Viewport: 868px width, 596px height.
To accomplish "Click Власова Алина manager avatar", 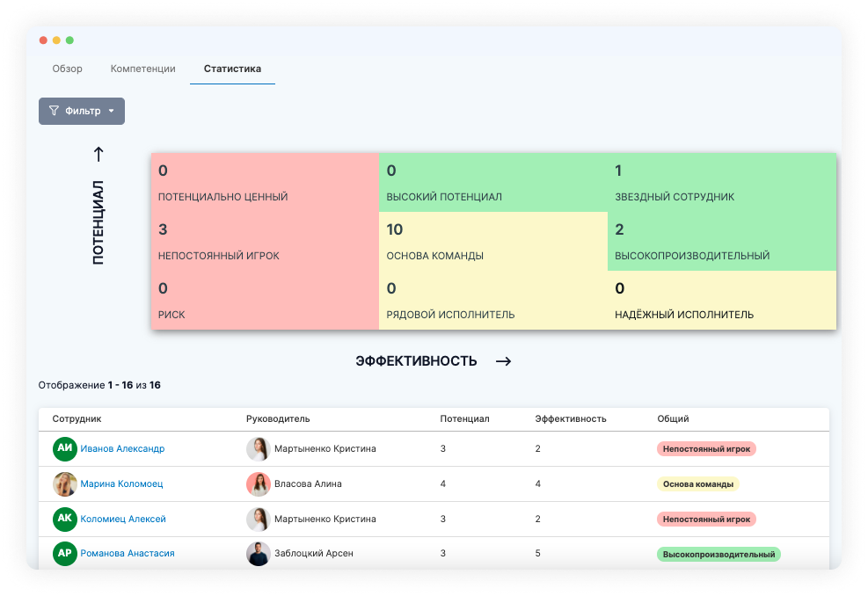I will click(x=258, y=483).
